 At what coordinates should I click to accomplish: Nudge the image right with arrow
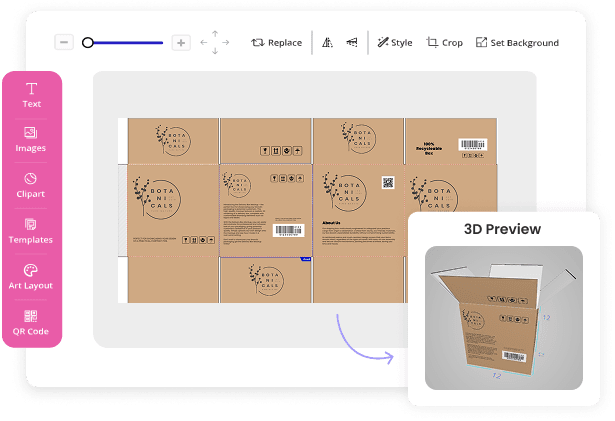point(226,42)
